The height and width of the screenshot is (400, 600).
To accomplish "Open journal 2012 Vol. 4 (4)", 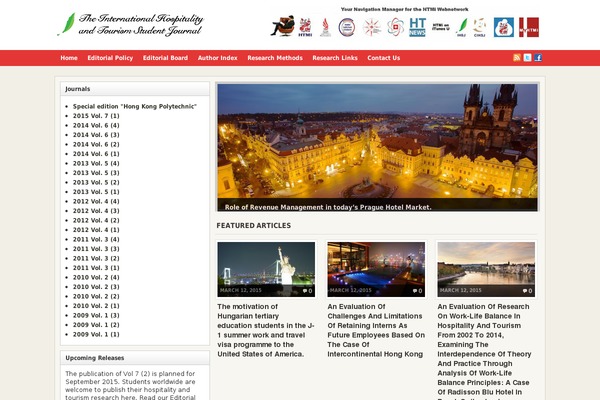I will coord(96,201).
